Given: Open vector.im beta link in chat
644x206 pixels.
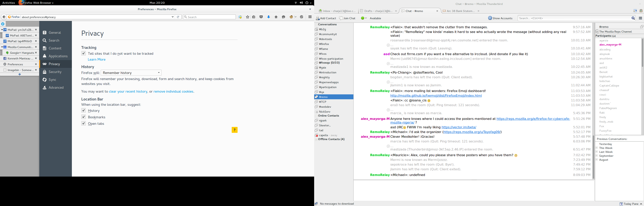Looking at the screenshot, I should 459,127.
